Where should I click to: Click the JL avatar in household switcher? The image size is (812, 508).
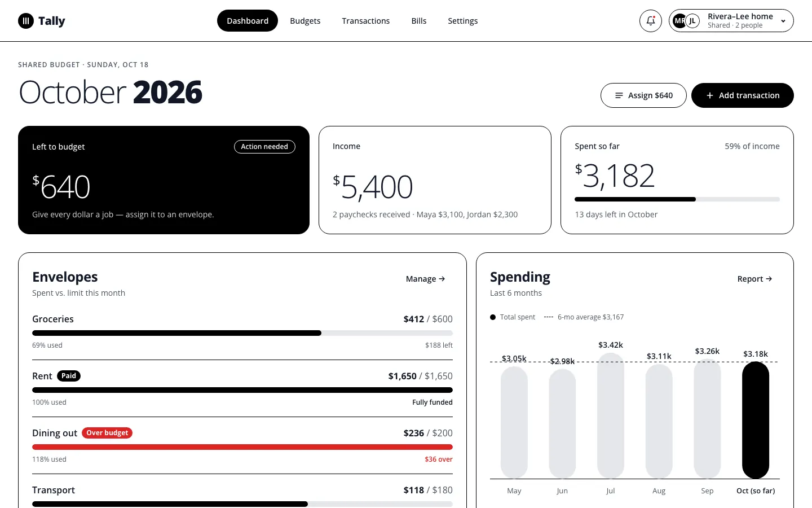pos(692,21)
